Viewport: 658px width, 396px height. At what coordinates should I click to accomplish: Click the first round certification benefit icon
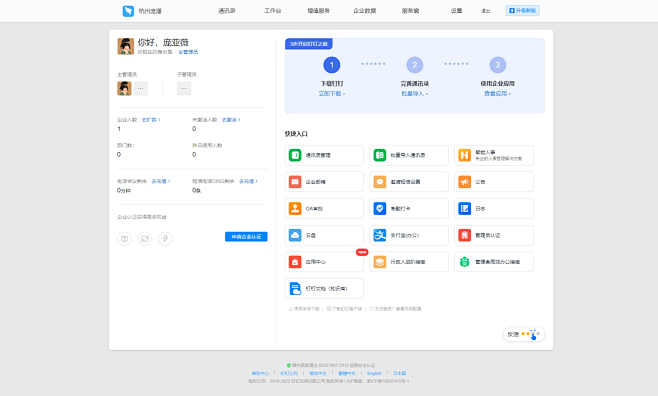click(124, 239)
